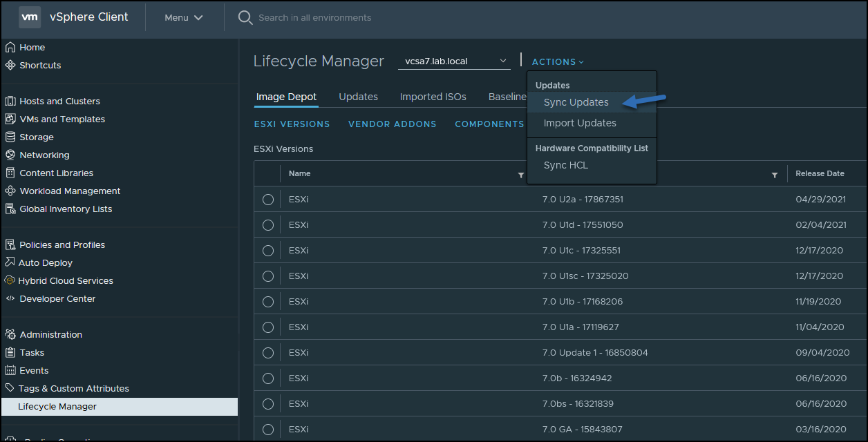The image size is (868, 442).
Task: Click the VMs and Templates icon
Action: pyautogui.click(x=10, y=119)
